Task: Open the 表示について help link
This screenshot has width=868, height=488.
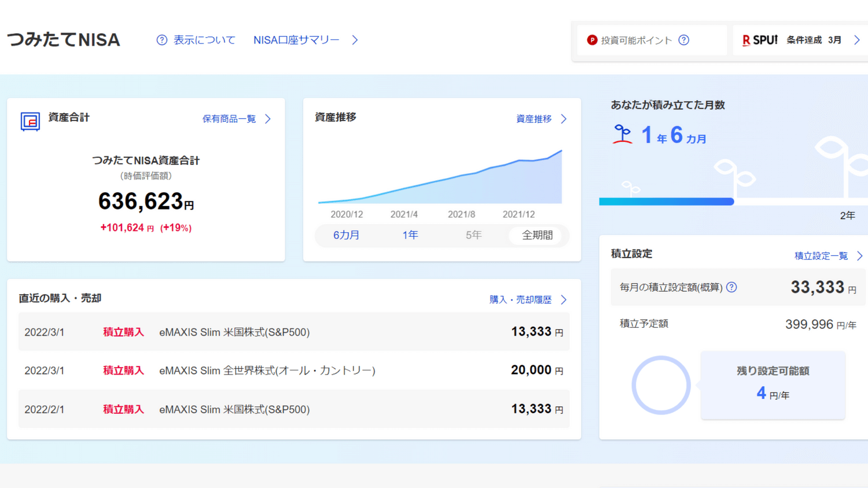Action: pyautogui.click(x=204, y=40)
